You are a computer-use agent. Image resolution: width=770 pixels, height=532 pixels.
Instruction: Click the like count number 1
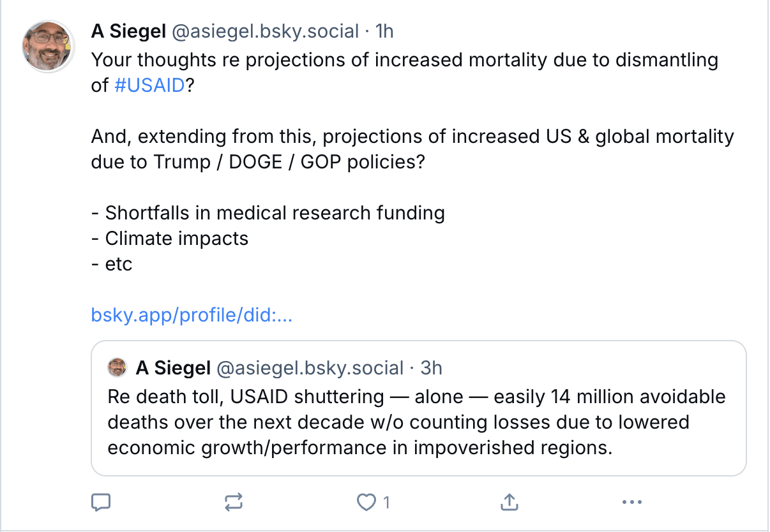pos(386,503)
